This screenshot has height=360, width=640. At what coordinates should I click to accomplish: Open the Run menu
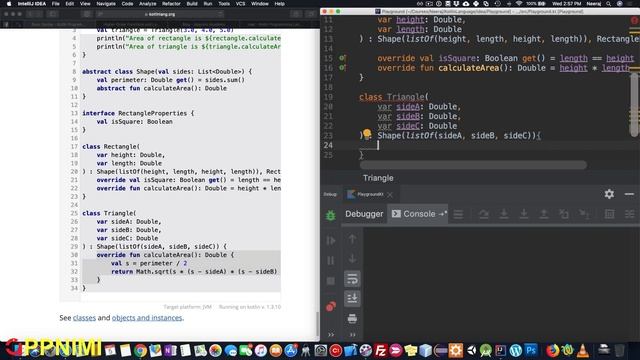pyautogui.click(x=208, y=4)
